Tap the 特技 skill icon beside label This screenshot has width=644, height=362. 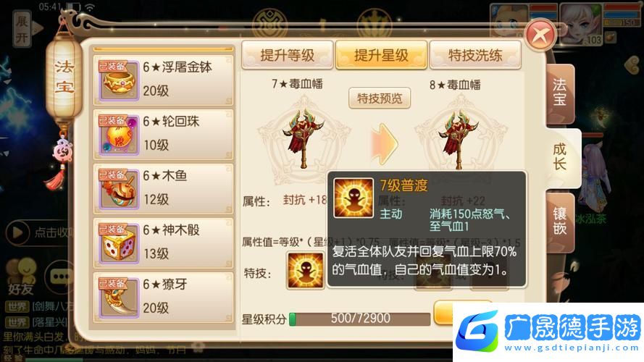[x=306, y=271]
